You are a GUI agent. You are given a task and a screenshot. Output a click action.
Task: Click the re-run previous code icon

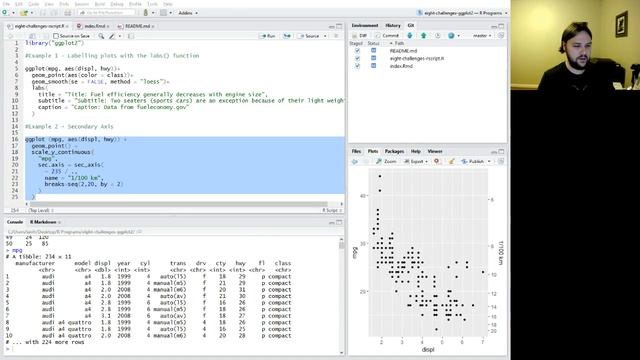click(x=287, y=36)
